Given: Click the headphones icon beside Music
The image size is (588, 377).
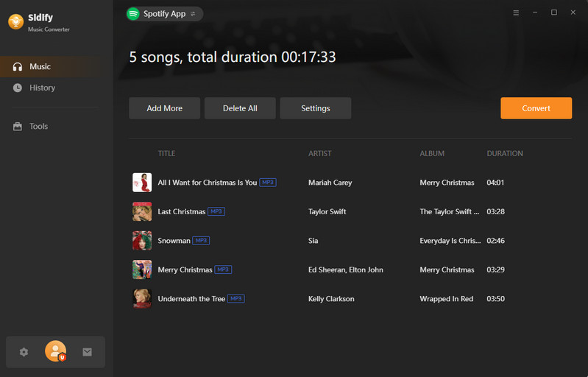Looking at the screenshot, I should [18, 67].
